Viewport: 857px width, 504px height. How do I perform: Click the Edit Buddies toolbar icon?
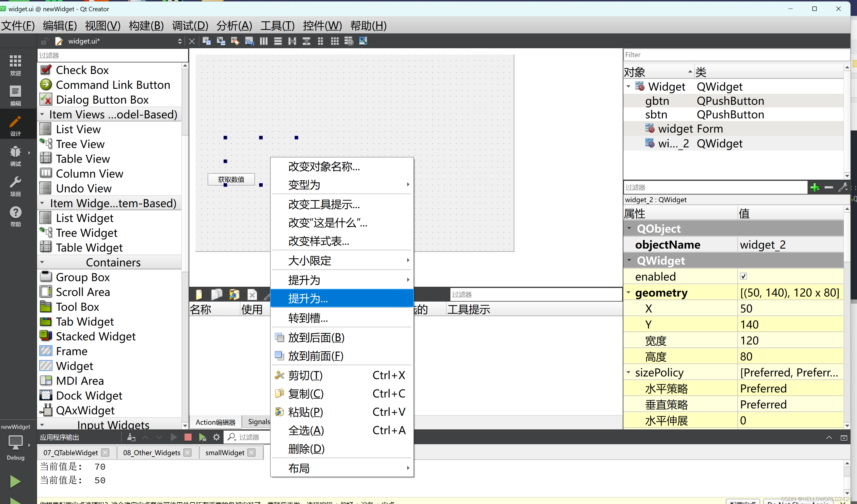[x=235, y=41]
